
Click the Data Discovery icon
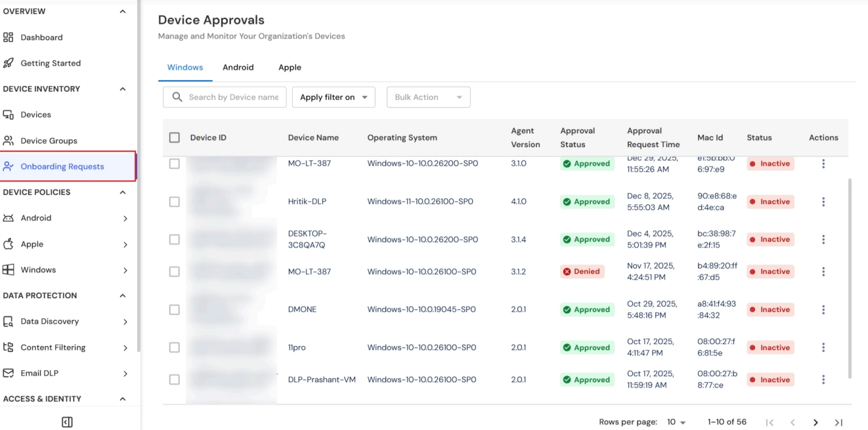[x=9, y=322]
